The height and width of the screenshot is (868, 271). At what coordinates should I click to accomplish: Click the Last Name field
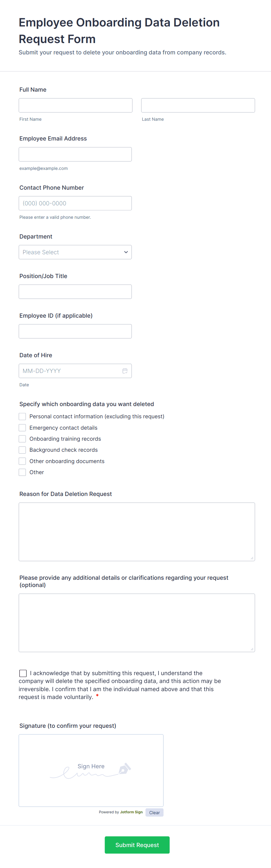point(198,106)
